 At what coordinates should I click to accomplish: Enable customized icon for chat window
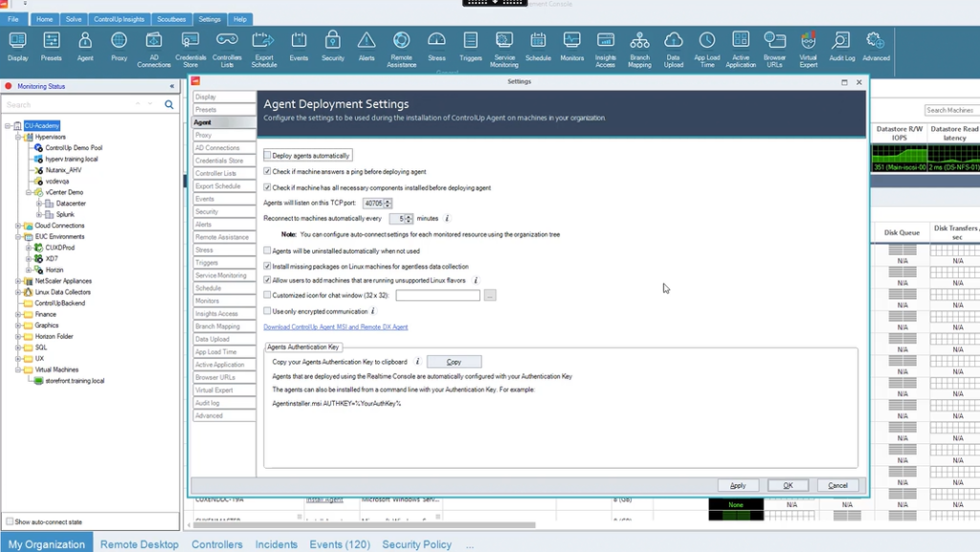[x=268, y=295]
